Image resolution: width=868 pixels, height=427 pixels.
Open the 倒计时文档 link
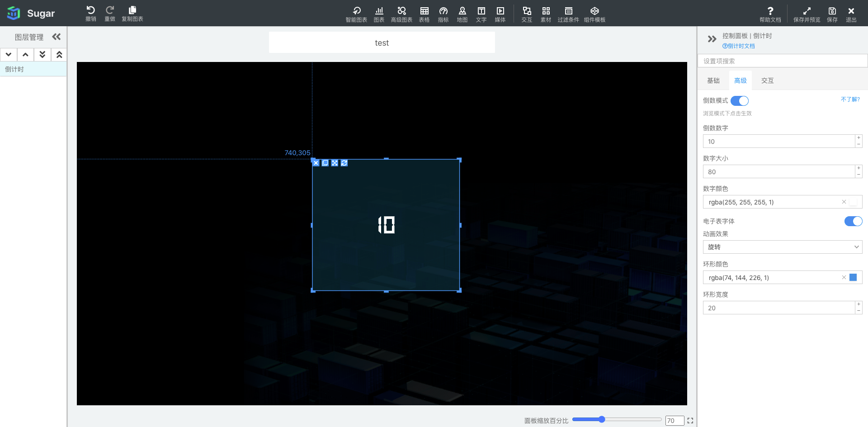(x=739, y=46)
